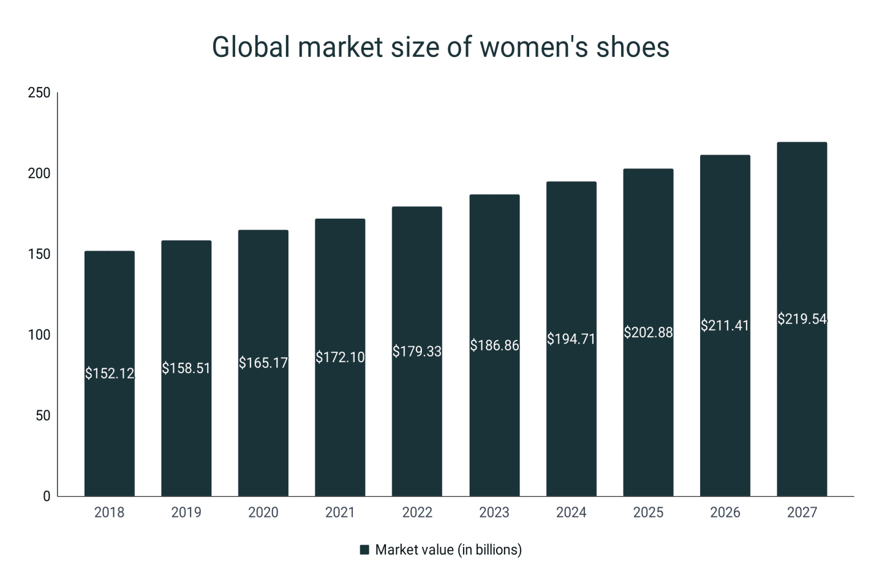Click the Market value (in billions) legend text
The height and width of the screenshot is (588, 882).
[x=448, y=549]
